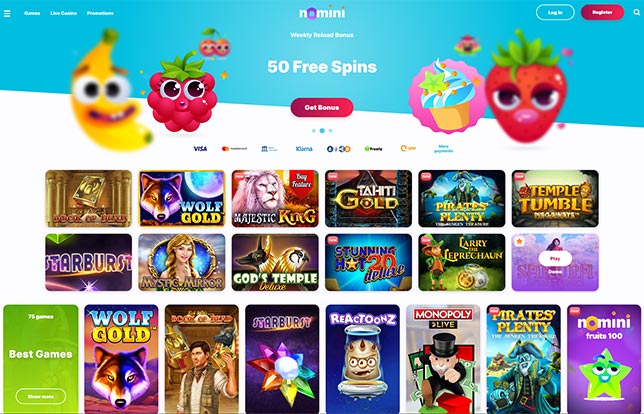This screenshot has height=414, width=644.
Task: Go to third carousel slide dot
Action: click(331, 131)
